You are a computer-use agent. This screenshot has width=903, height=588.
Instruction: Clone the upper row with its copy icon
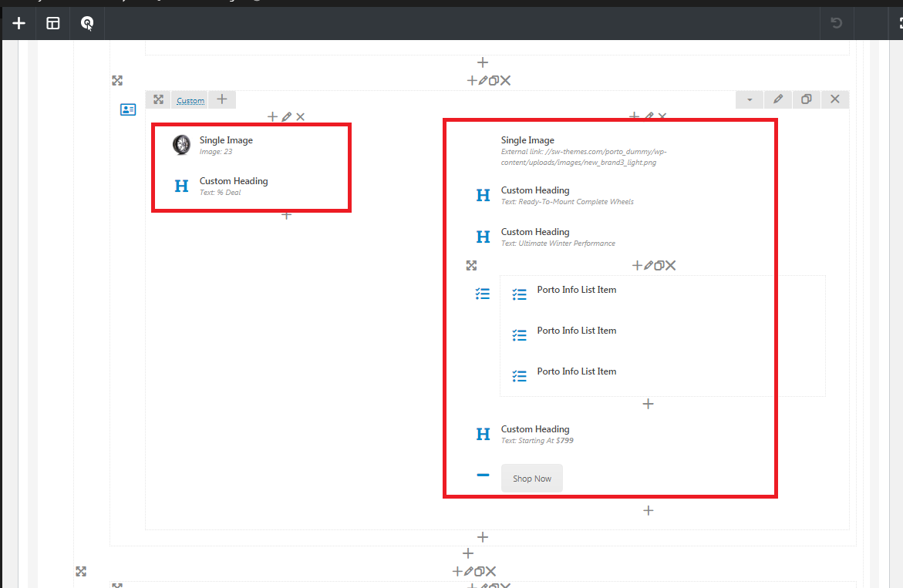coord(494,81)
